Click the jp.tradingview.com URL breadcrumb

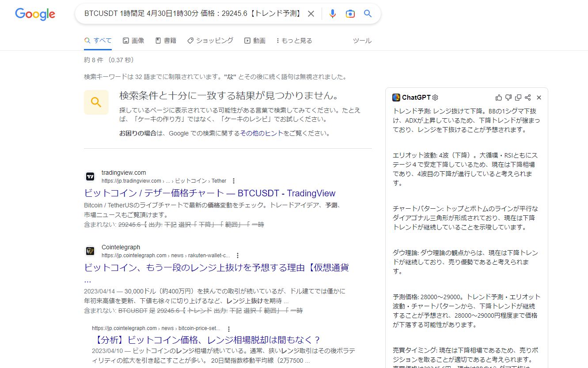click(x=164, y=181)
